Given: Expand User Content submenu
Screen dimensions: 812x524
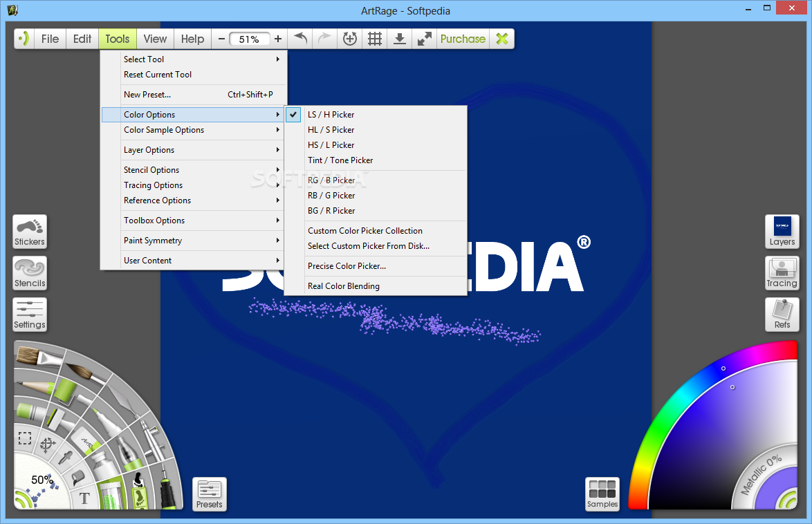Looking at the screenshot, I should pyautogui.click(x=194, y=261).
